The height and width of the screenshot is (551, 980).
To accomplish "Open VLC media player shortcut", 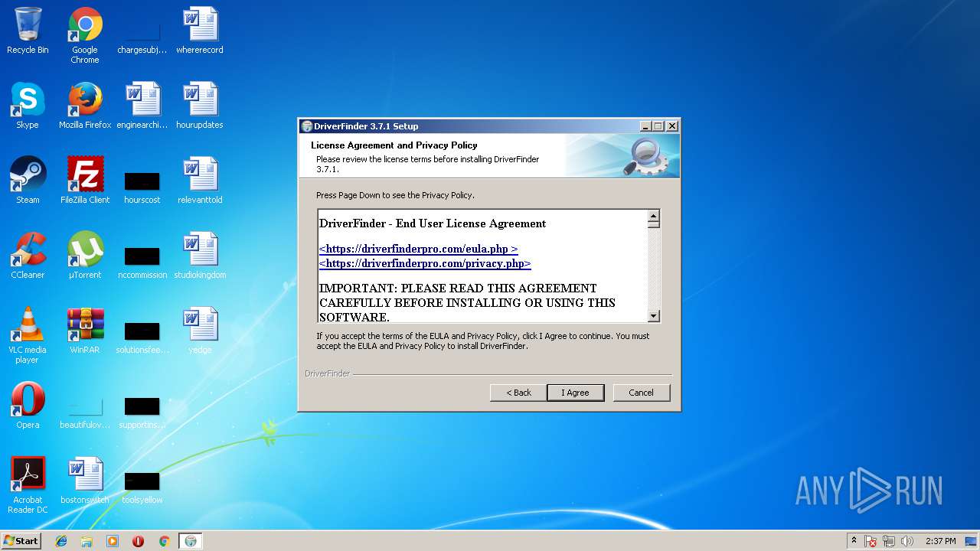I will click(x=28, y=335).
